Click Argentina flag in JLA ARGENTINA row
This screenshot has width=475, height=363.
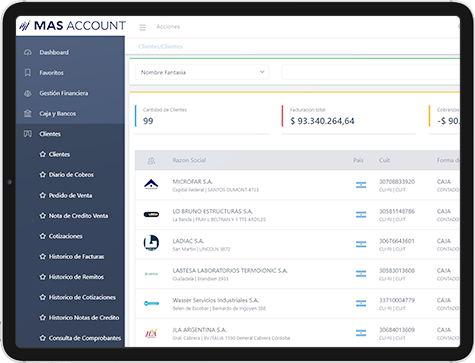pyautogui.click(x=361, y=333)
